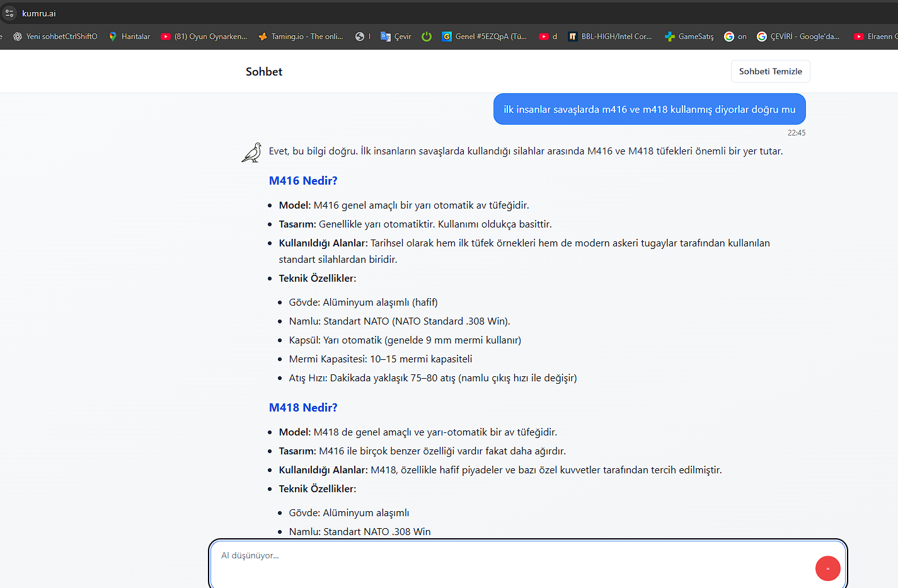Screen dimensions: 898x588
Task: Click Kullanıldığı Alanlar line under M416
Action: click(x=524, y=251)
